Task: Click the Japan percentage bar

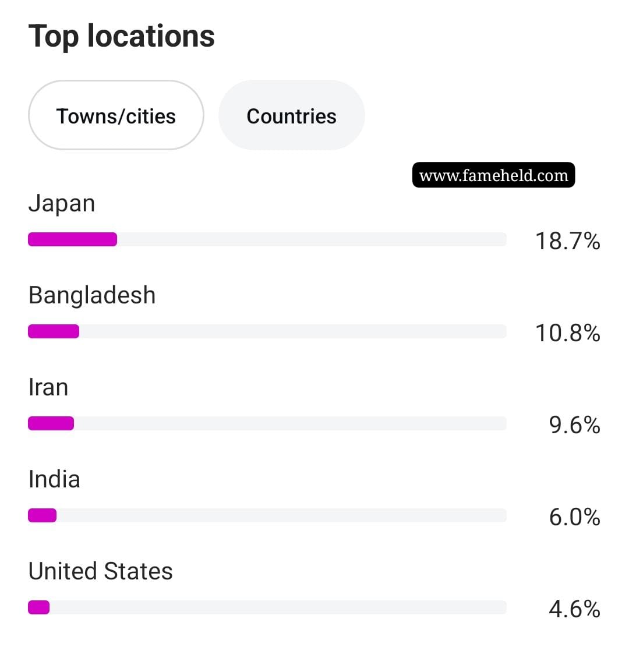Action: 267,239
